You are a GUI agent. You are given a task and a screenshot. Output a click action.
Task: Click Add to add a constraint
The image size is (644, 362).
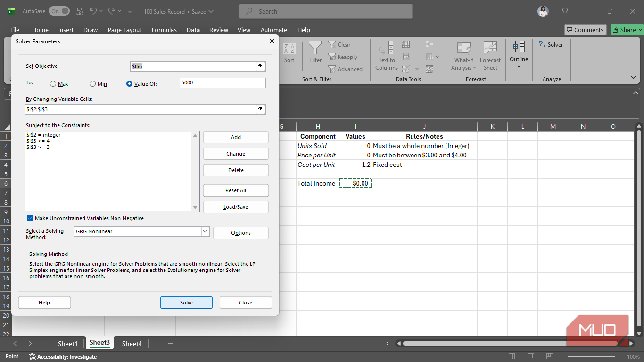pos(236,137)
